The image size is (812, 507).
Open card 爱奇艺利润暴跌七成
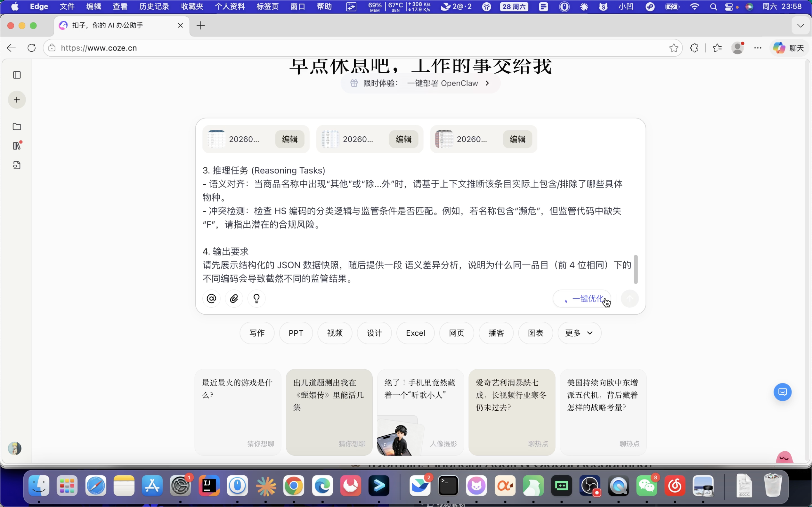[x=512, y=413]
